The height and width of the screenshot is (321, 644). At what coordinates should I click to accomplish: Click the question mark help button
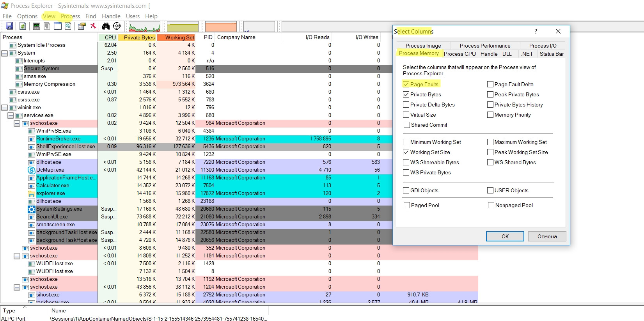click(x=536, y=31)
